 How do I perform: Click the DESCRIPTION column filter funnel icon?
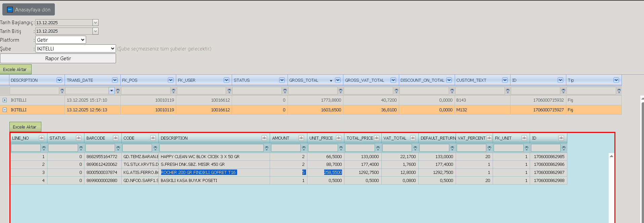click(62, 91)
